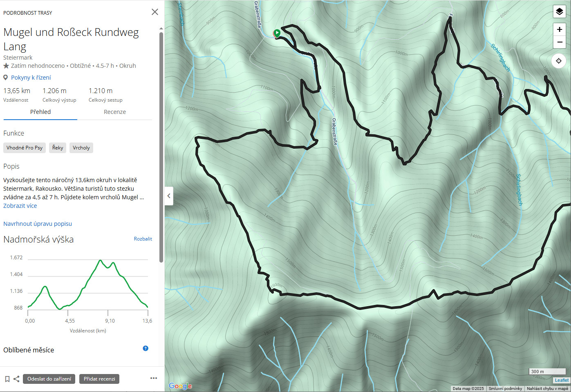Image resolution: width=571 pixels, height=392 pixels.
Task: Click the green trail start marker
Action: (x=277, y=33)
